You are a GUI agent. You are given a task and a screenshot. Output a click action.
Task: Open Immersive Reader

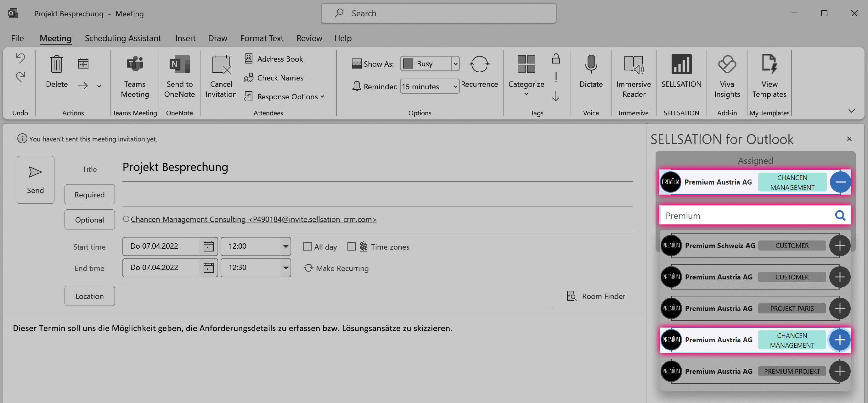[634, 76]
